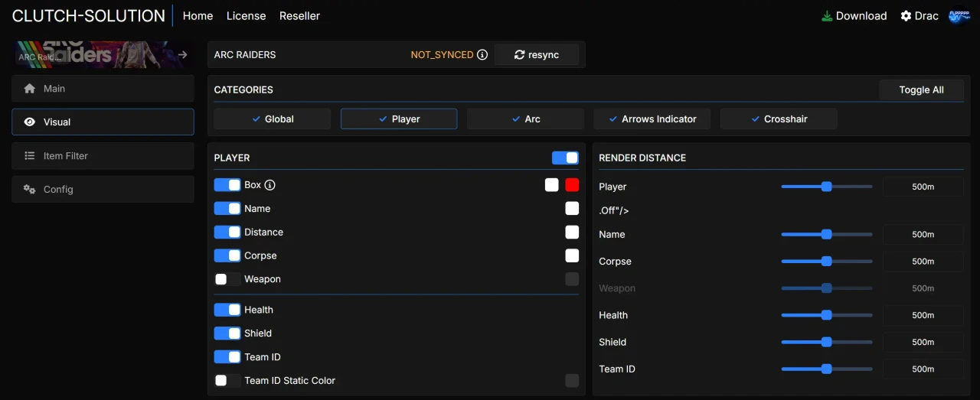Image resolution: width=980 pixels, height=400 pixels.
Task: Click the Player 500m distance field
Action: (923, 187)
